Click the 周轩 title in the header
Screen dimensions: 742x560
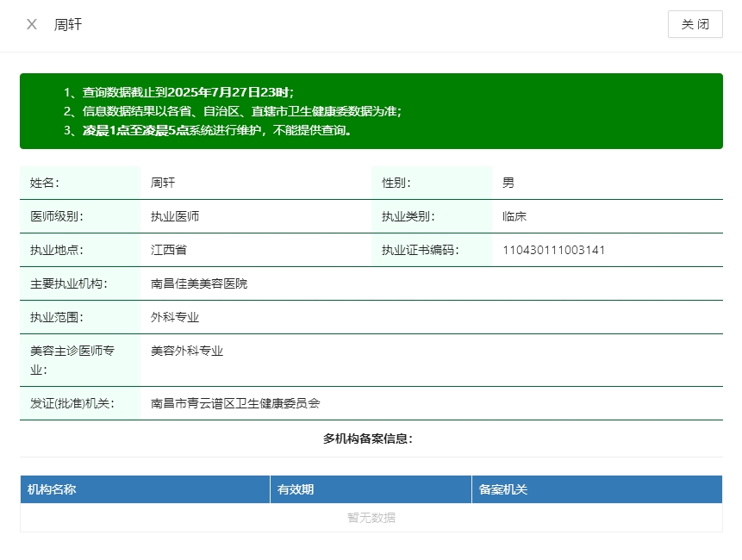(x=67, y=24)
